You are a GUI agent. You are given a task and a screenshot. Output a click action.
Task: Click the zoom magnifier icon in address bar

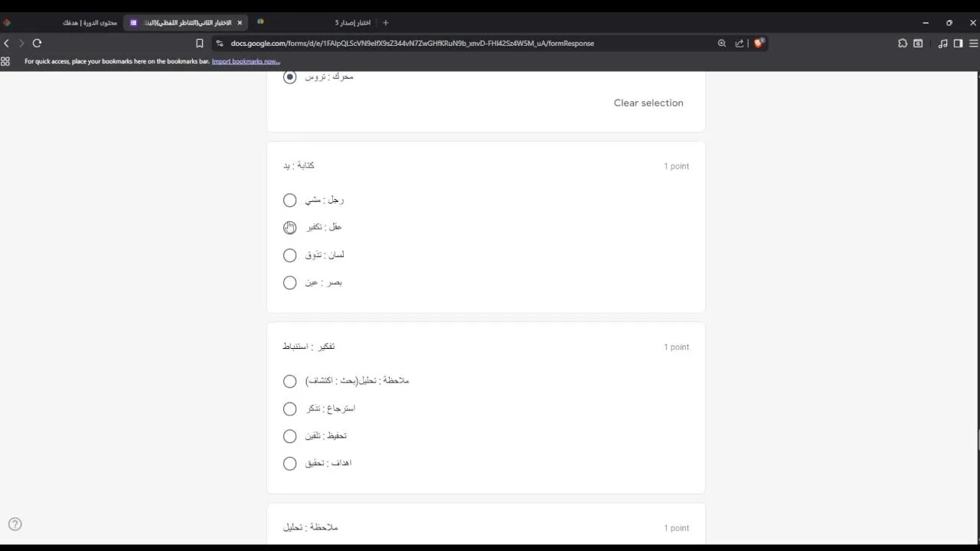pos(721,44)
